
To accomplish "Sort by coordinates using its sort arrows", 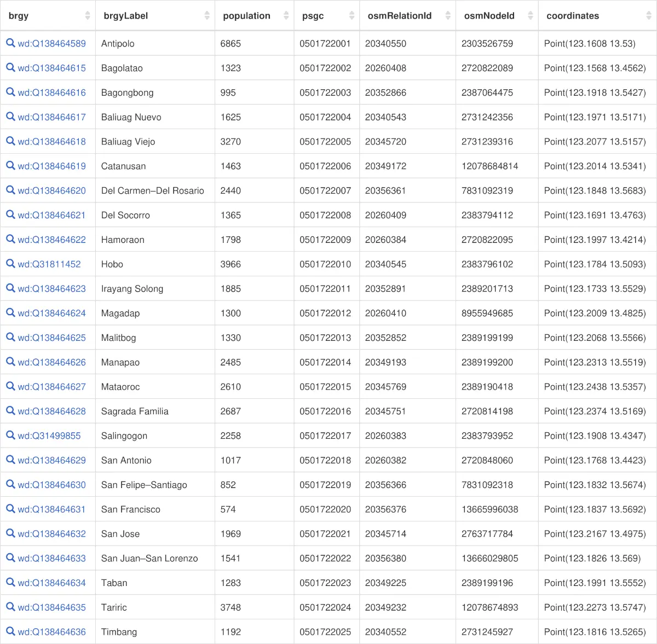I will point(649,16).
